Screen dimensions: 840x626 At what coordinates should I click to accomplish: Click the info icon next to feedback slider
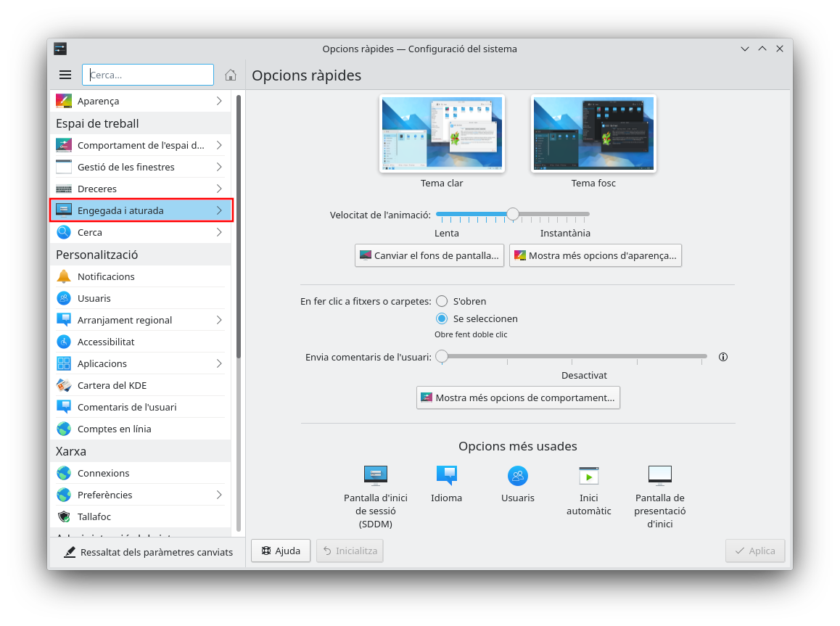(x=722, y=357)
